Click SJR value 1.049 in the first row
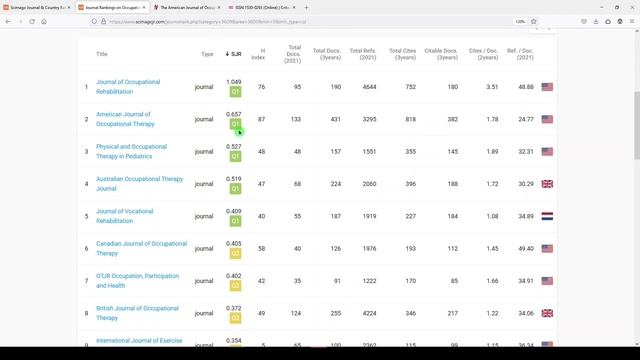Viewport: 640px width, 360px height. tap(234, 82)
